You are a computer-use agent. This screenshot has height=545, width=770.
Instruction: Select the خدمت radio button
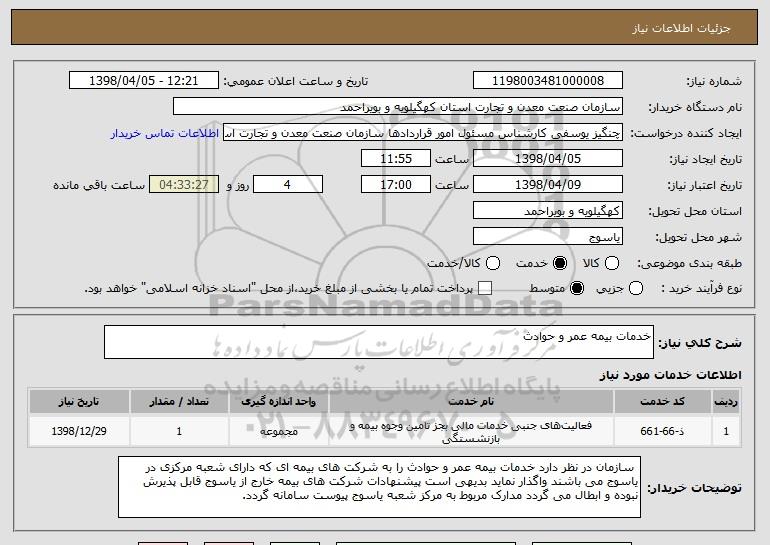point(560,263)
